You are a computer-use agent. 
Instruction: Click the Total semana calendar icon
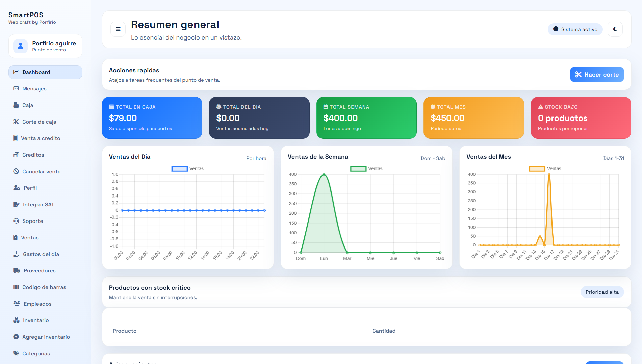[x=326, y=107]
